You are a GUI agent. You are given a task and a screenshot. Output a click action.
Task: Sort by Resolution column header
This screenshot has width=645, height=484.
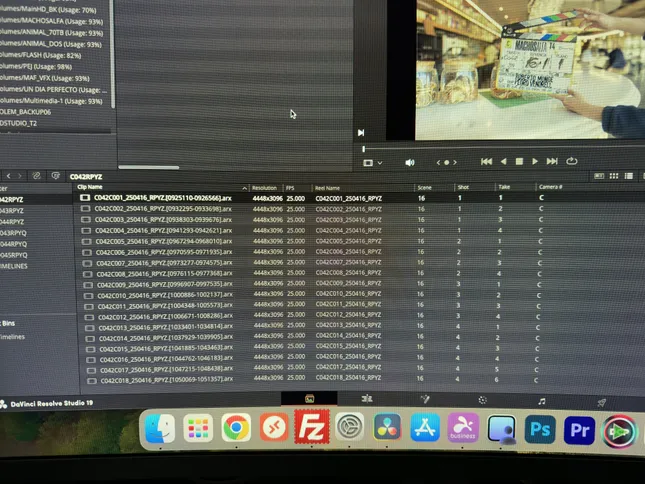pyautogui.click(x=264, y=188)
